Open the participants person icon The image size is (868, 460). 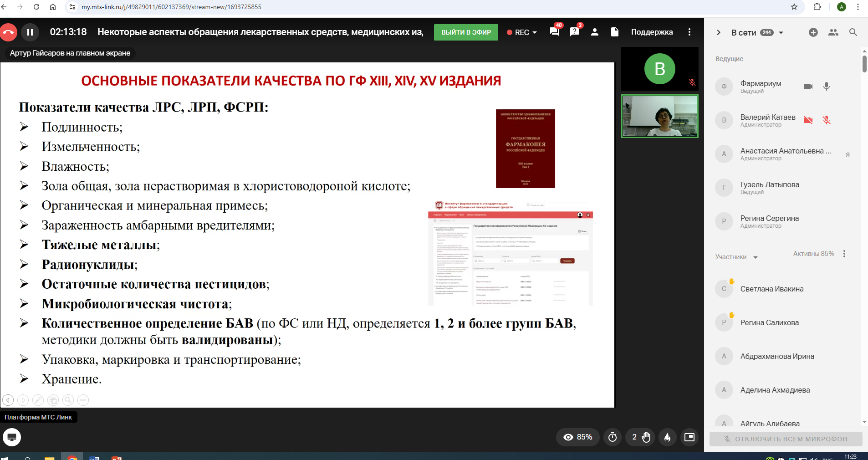coord(595,32)
